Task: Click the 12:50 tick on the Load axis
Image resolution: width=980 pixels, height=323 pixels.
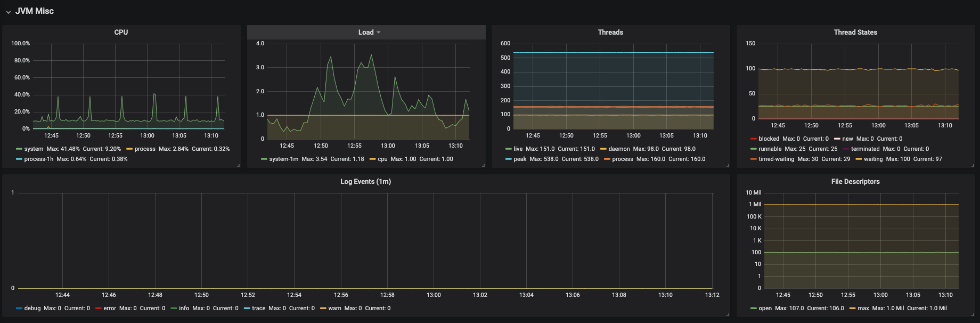Action: click(x=321, y=146)
